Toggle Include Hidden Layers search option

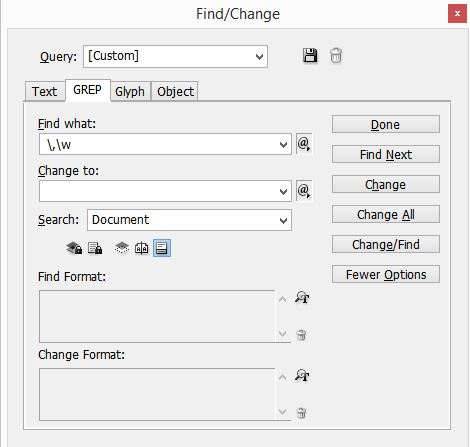tap(122, 248)
